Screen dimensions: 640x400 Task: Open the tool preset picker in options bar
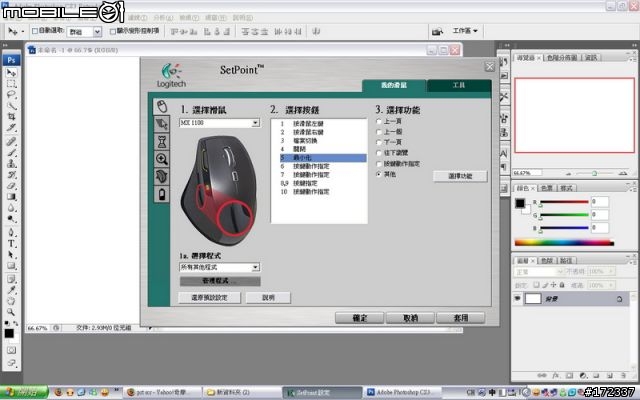[16, 31]
